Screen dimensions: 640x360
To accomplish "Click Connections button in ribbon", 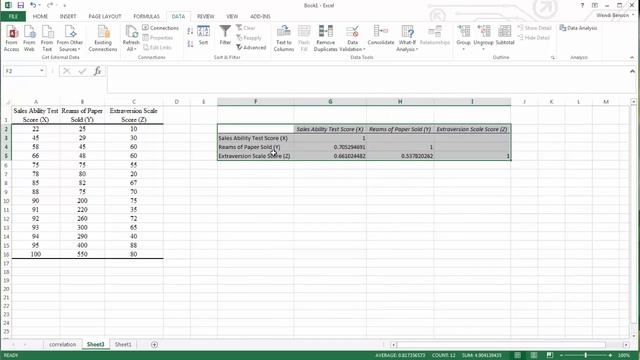I will point(161,28).
